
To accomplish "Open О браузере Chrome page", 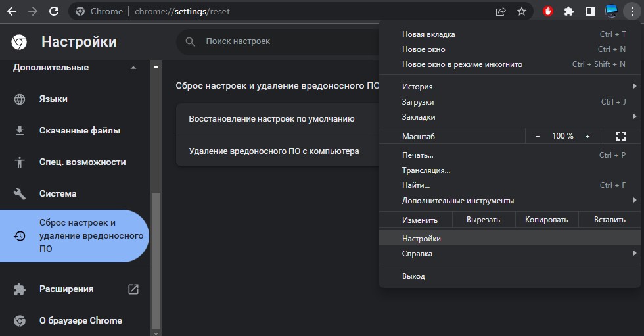I will click(75, 320).
